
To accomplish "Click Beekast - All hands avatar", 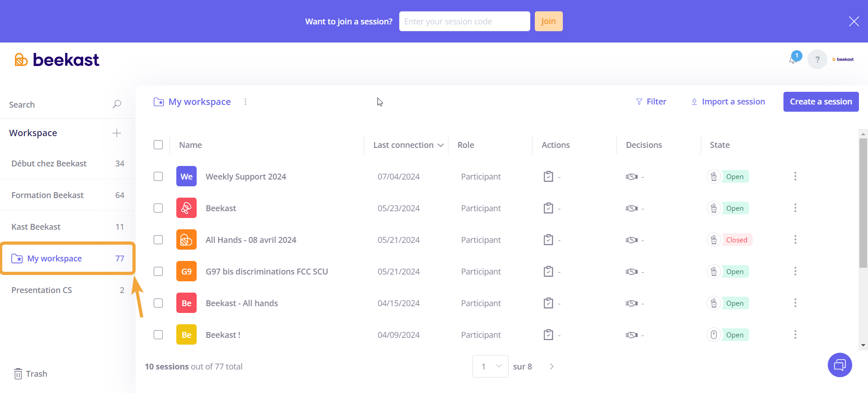I will (186, 303).
